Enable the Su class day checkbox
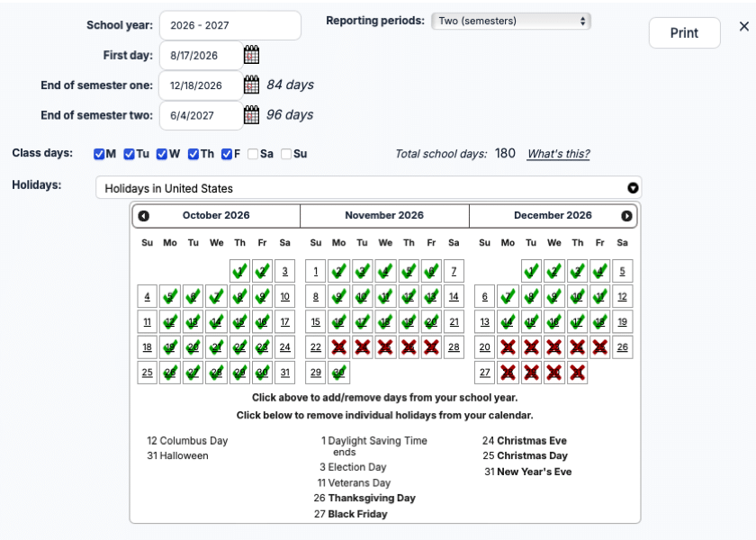 point(286,154)
